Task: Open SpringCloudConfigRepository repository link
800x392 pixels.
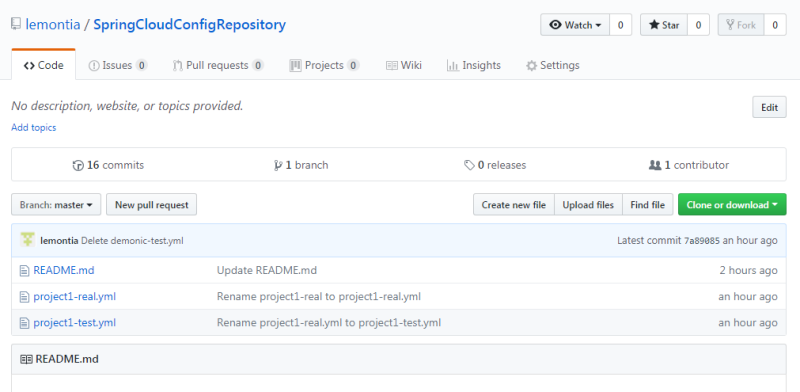Action: point(189,24)
